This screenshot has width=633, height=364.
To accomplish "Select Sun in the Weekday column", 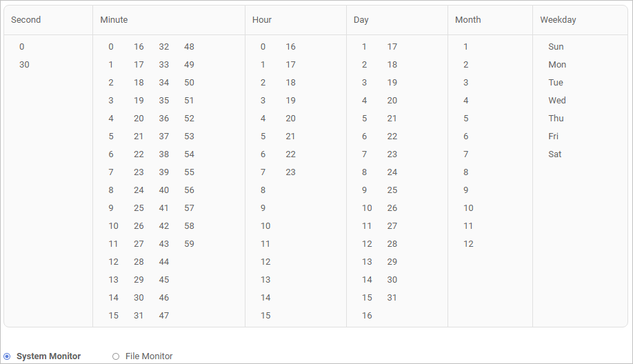I will 556,47.
